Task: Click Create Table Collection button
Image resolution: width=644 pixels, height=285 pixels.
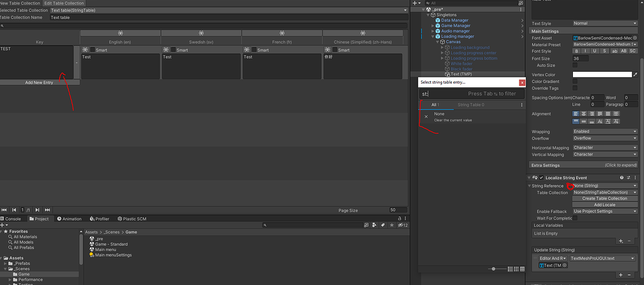Action: pos(604,198)
